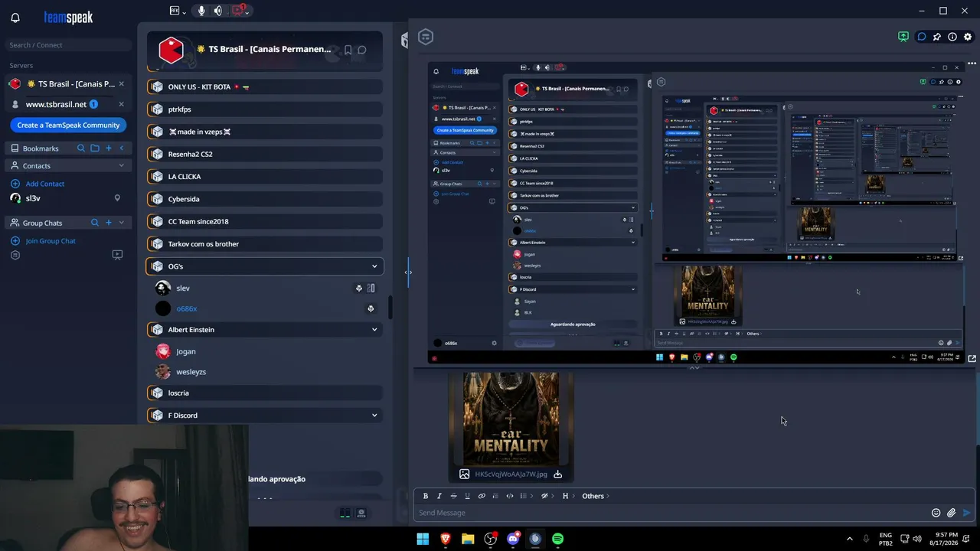Screen dimensions: 980x551
Task: Collapse the Albert Einstein channel
Action: pos(374,330)
